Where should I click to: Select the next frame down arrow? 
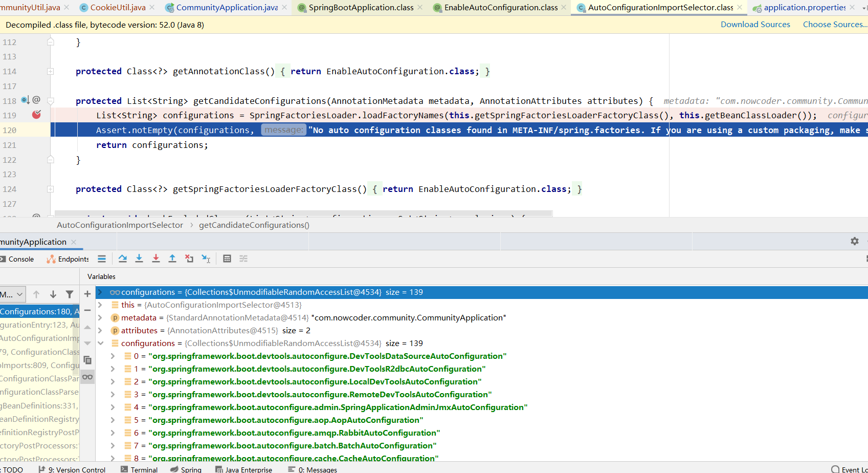coord(53,294)
